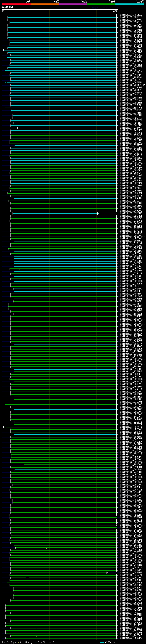The image size is (146, 644).
Task: Click the UniRef100_Q6V4W8 label
Action: click(131, 548)
